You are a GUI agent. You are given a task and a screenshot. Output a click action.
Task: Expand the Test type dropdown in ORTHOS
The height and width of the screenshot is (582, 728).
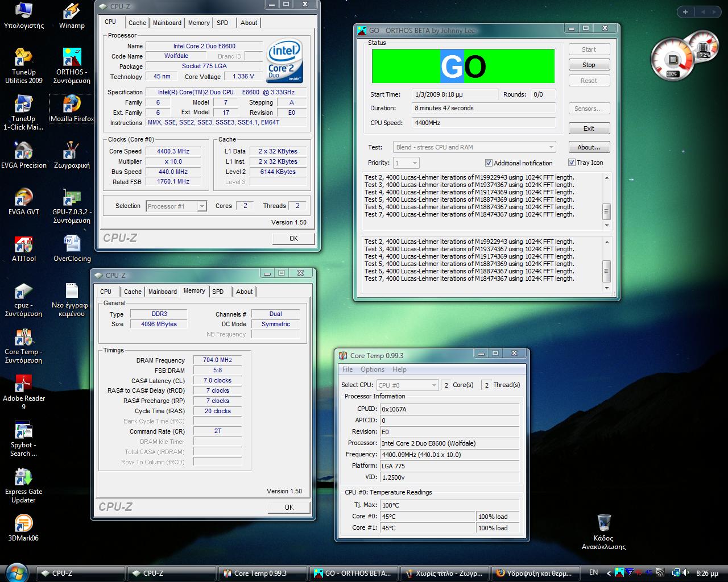coord(474,147)
